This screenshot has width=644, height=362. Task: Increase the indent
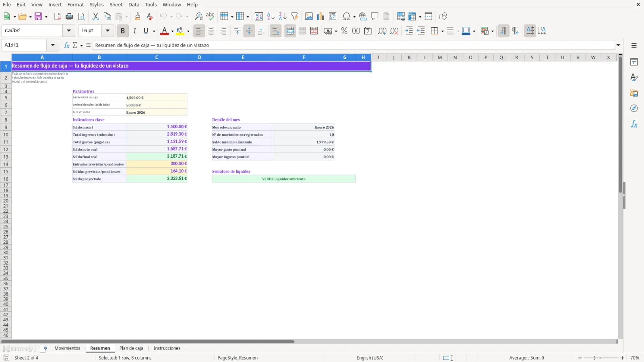[409, 31]
